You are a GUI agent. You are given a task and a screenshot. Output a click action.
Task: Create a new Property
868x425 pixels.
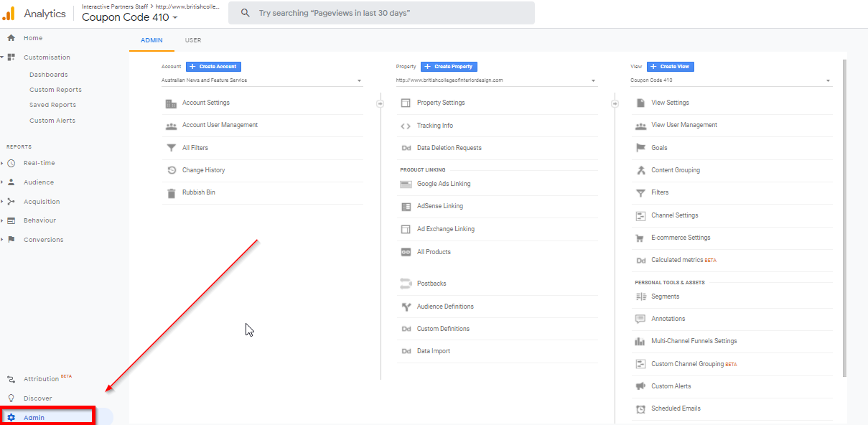point(448,66)
